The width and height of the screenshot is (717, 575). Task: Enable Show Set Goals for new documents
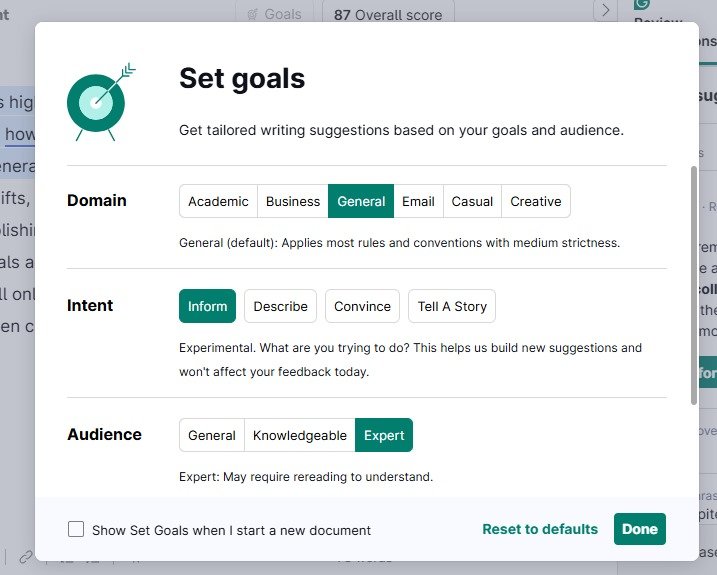(76, 529)
